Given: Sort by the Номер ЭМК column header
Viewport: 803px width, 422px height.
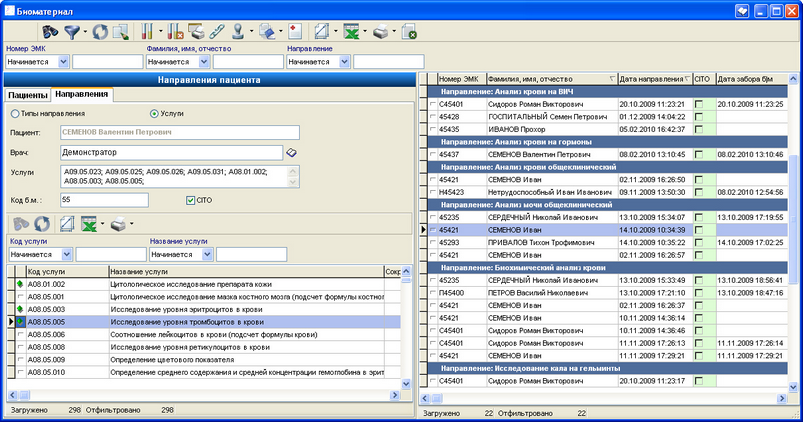Looking at the screenshot, I should 462,79.
